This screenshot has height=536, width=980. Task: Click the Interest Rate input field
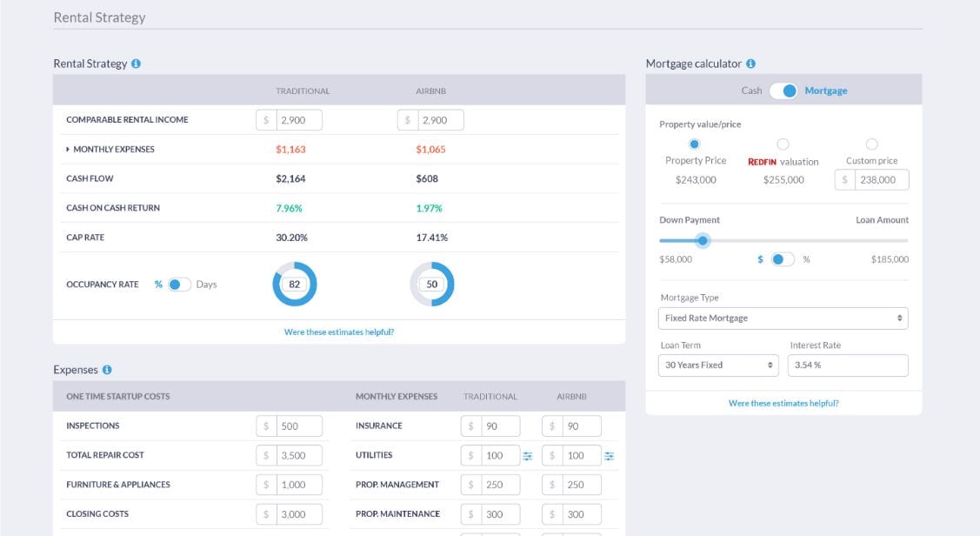[847, 365]
